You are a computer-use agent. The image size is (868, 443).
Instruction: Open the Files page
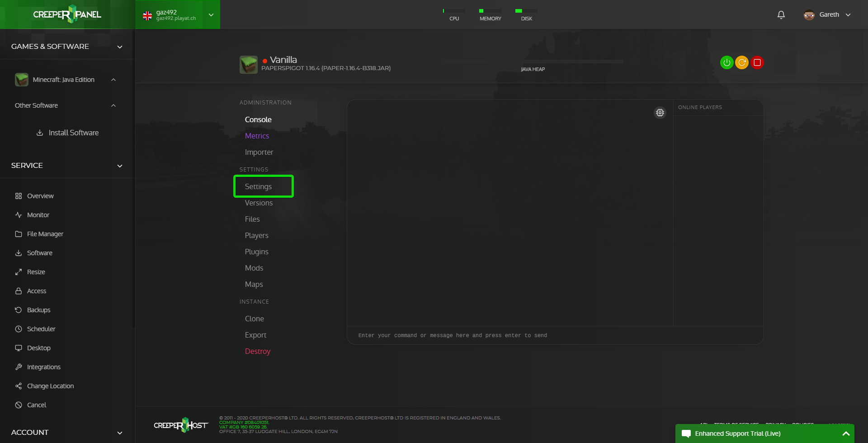[252, 219]
